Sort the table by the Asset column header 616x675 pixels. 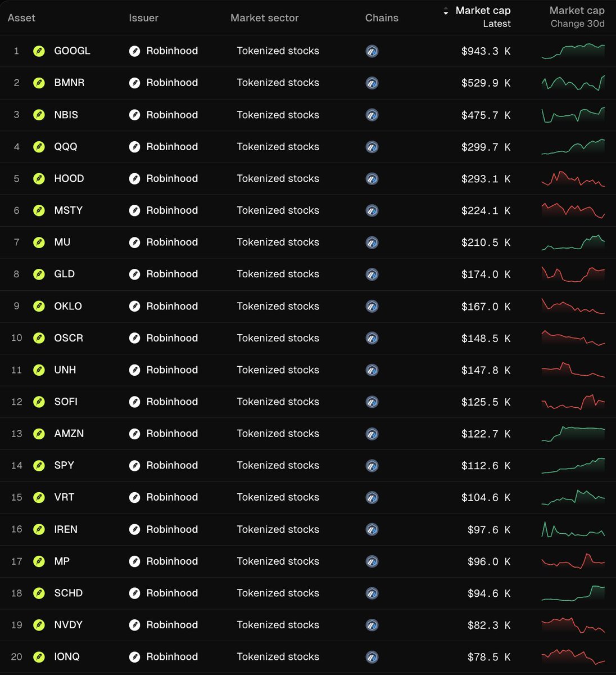[x=21, y=17]
